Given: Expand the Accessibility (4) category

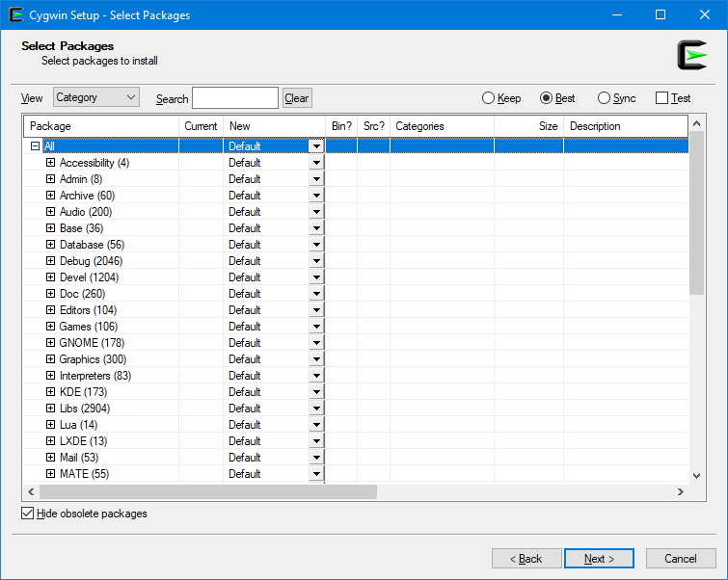Looking at the screenshot, I should [51, 163].
